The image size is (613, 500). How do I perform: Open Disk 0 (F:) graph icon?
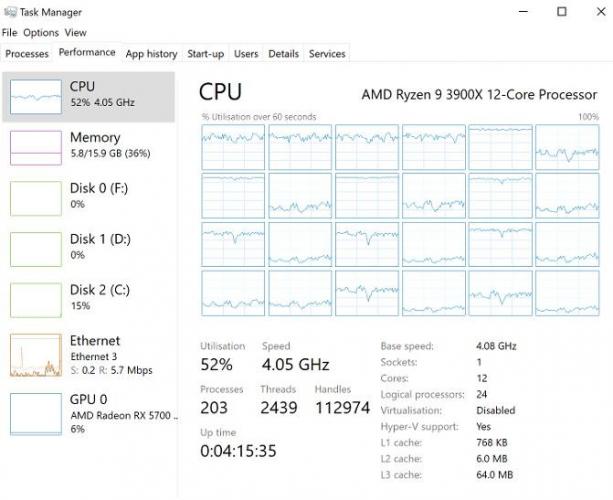(x=36, y=197)
